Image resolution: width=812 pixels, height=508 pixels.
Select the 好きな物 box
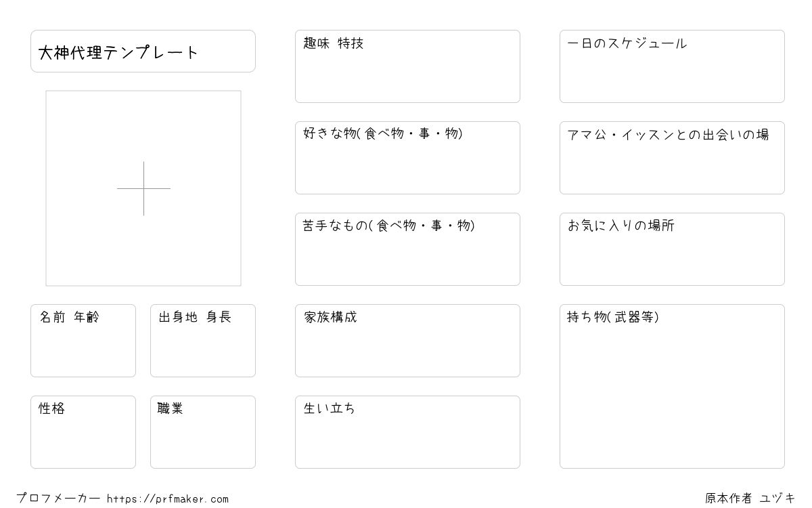coord(407,158)
